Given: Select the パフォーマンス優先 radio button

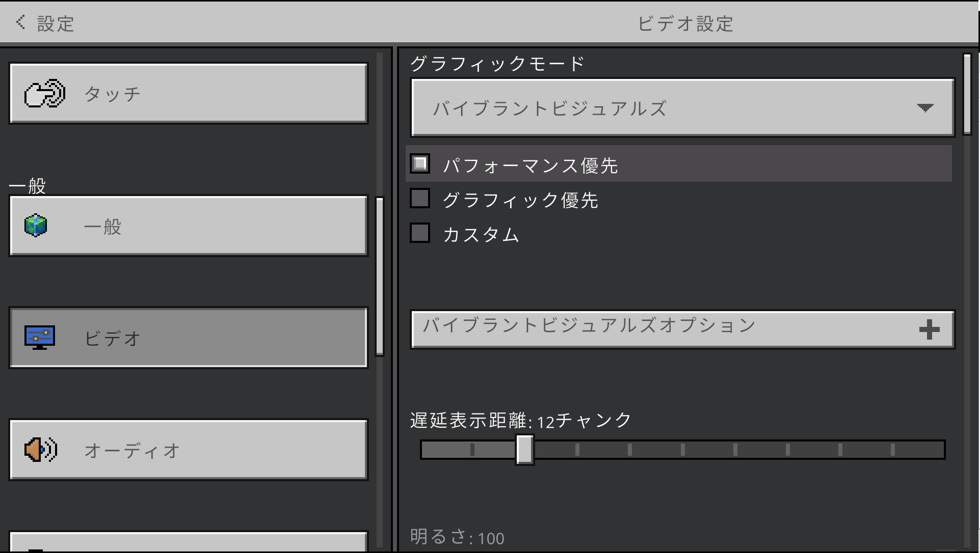Looking at the screenshot, I should click(419, 163).
